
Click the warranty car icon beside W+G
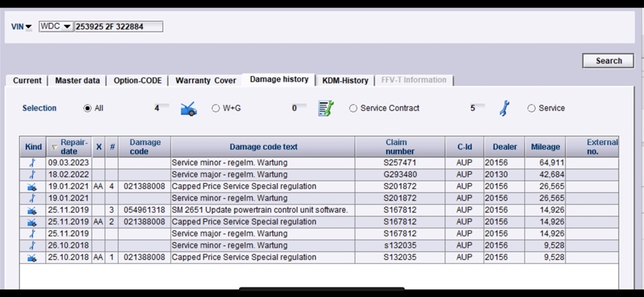pos(188,108)
